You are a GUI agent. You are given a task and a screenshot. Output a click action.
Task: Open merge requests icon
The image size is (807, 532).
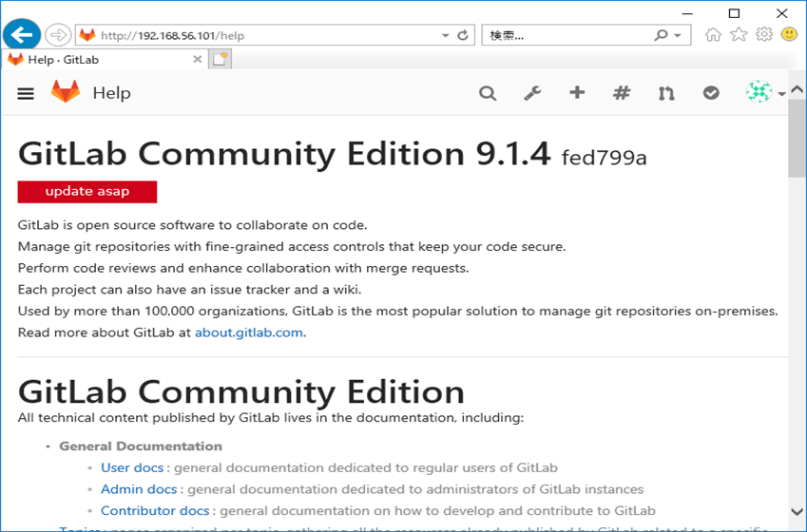click(666, 93)
